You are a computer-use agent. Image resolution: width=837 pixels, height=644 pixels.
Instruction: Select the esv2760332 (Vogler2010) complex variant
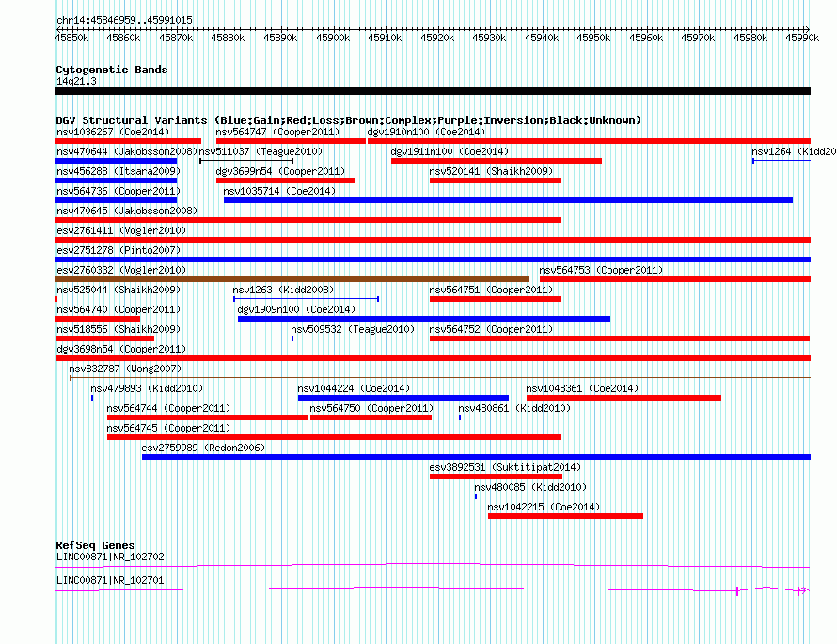pyautogui.click(x=121, y=270)
